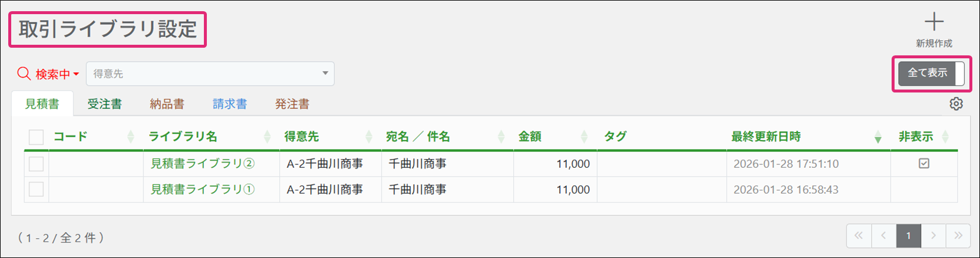Open the gear settings icon
980x258 pixels.
click(x=956, y=104)
